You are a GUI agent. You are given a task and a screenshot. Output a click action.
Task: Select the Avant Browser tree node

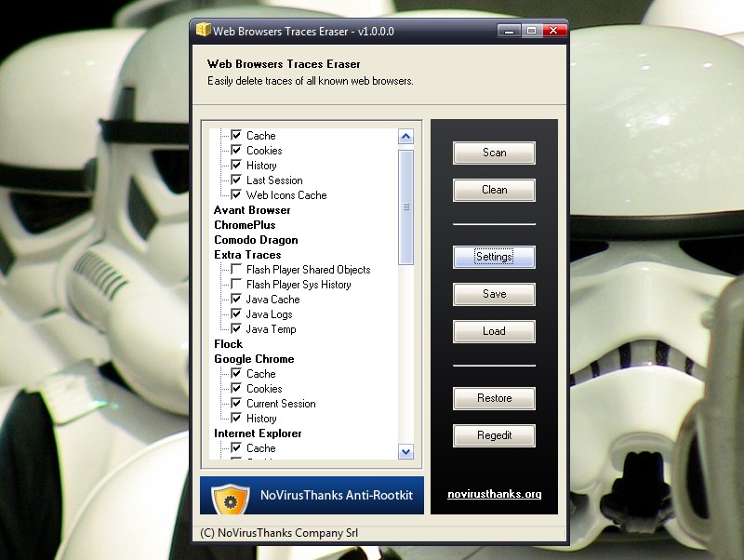(x=252, y=209)
